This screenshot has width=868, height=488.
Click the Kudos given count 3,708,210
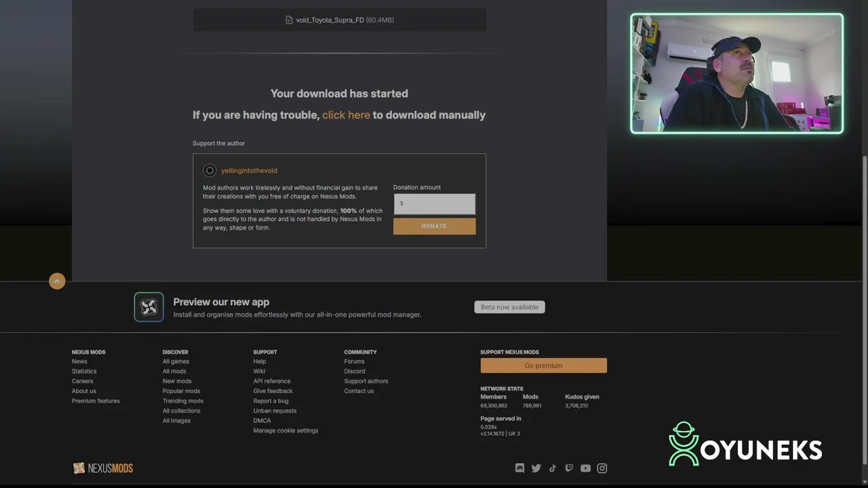tap(576, 406)
